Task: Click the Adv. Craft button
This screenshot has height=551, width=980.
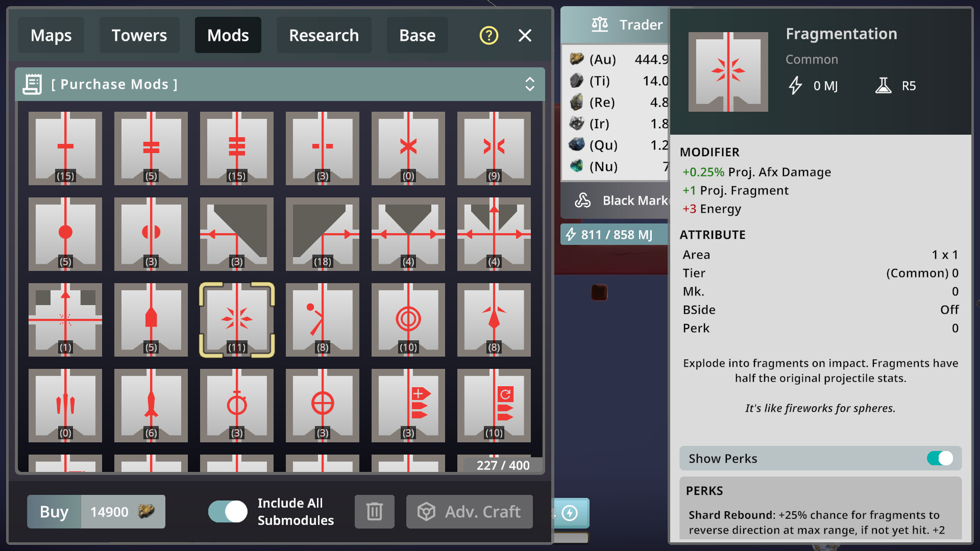Action: click(469, 512)
